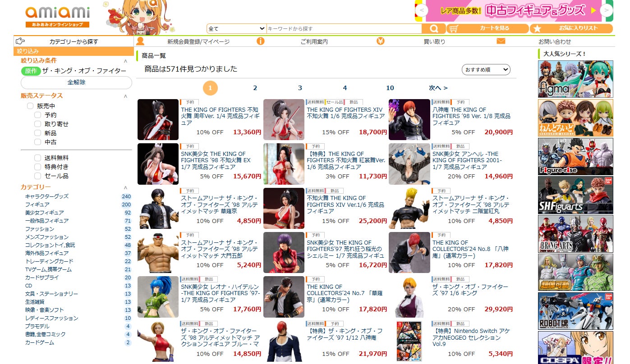630x364 pixels.
Task: Click the amiami logo
Action: tap(57, 17)
